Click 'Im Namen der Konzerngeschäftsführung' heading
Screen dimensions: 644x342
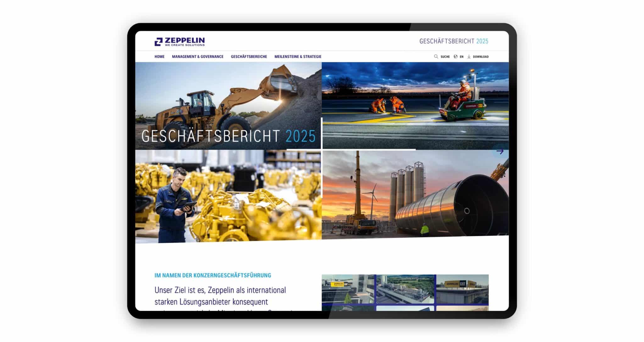point(213,275)
